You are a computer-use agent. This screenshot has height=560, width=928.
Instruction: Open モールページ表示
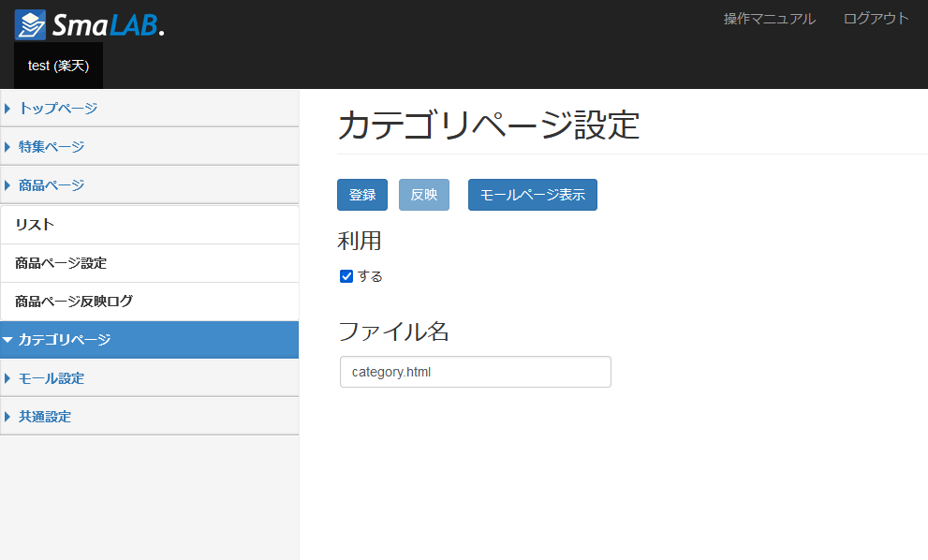[x=533, y=195]
